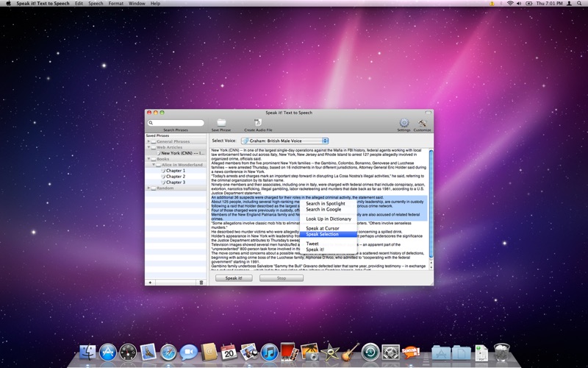Open iCal calendar icon showing 20

point(229,353)
